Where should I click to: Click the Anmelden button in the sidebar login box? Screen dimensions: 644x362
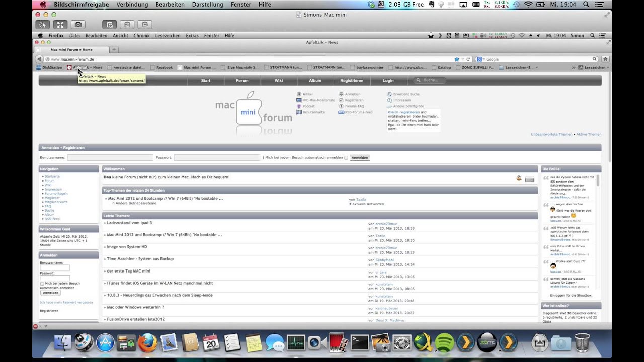click(x=50, y=293)
